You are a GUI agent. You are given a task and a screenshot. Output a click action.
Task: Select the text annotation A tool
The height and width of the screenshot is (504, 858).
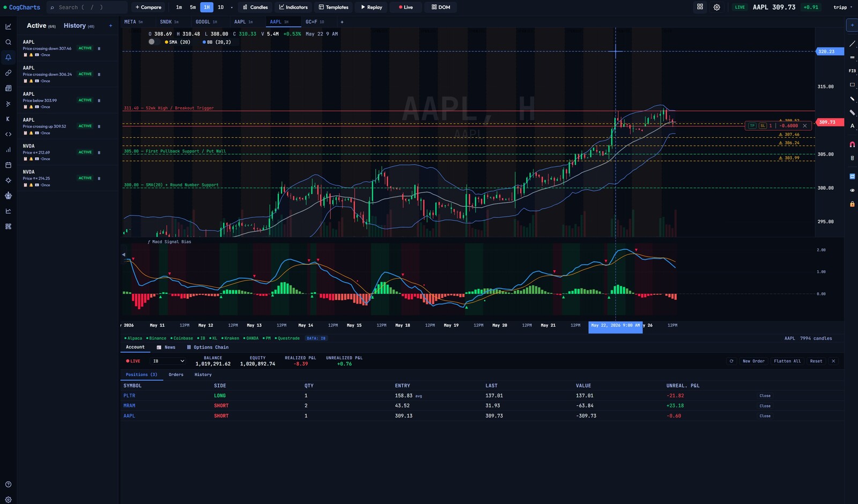(x=852, y=126)
